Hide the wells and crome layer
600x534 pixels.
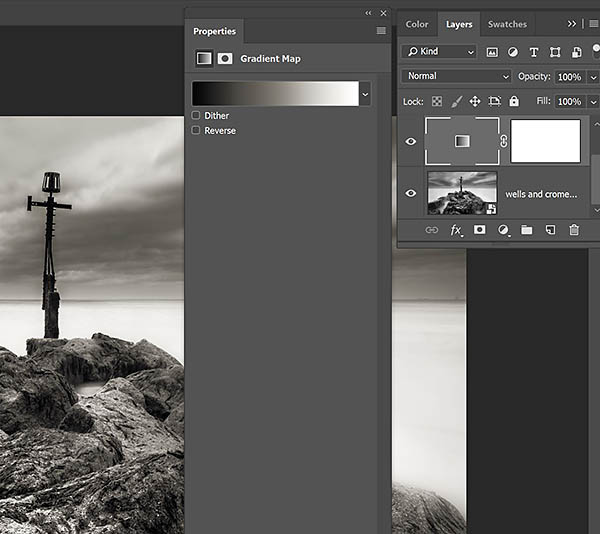click(x=410, y=194)
